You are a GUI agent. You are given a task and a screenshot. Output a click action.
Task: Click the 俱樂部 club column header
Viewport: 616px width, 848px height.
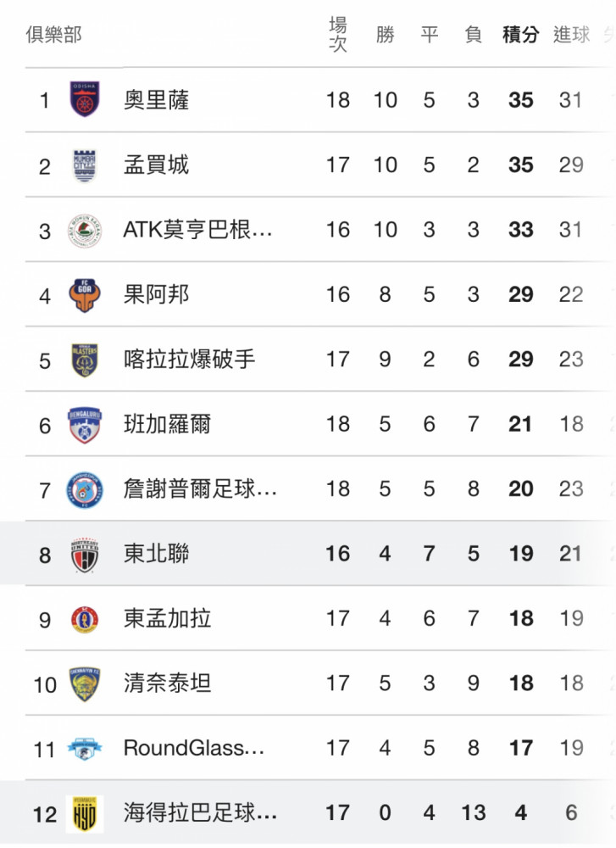(54, 35)
